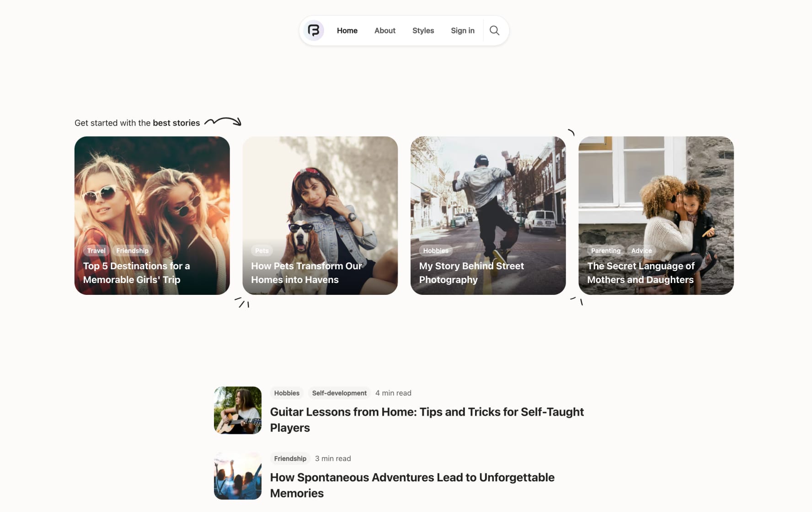Open 'Top 5 Destinations for a Memorable Girls' Trip'
The image size is (812, 512).
click(137, 272)
